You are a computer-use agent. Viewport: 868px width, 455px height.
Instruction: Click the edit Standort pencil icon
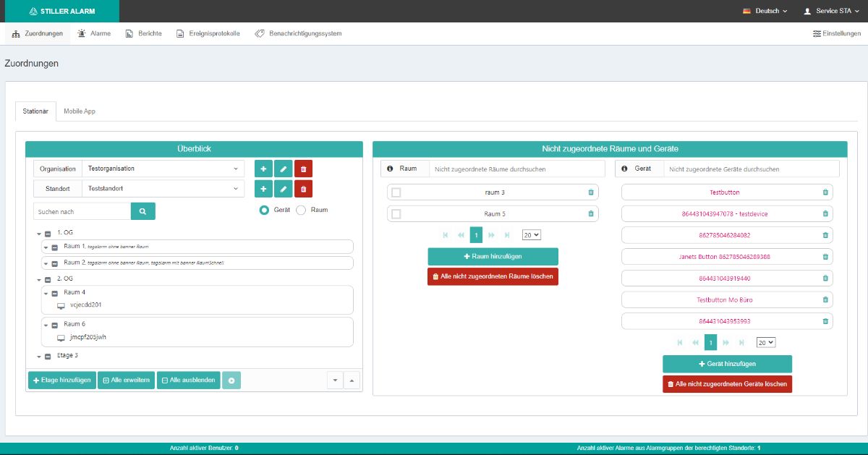click(284, 189)
